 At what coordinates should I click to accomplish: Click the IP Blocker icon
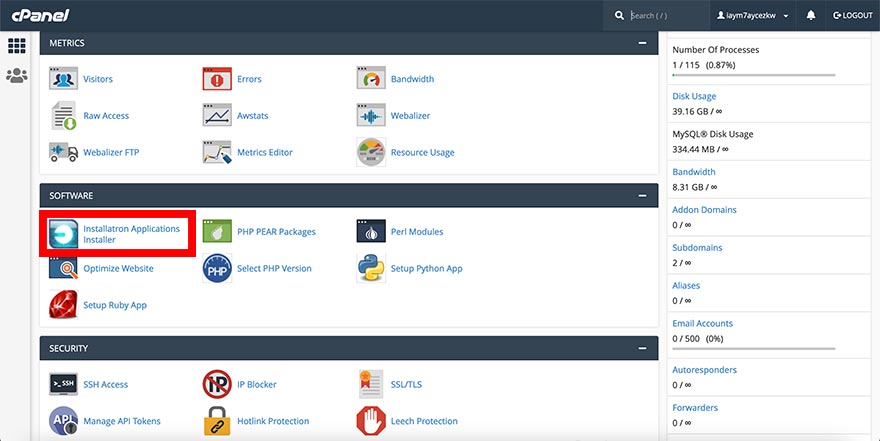pyautogui.click(x=217, y=384)
